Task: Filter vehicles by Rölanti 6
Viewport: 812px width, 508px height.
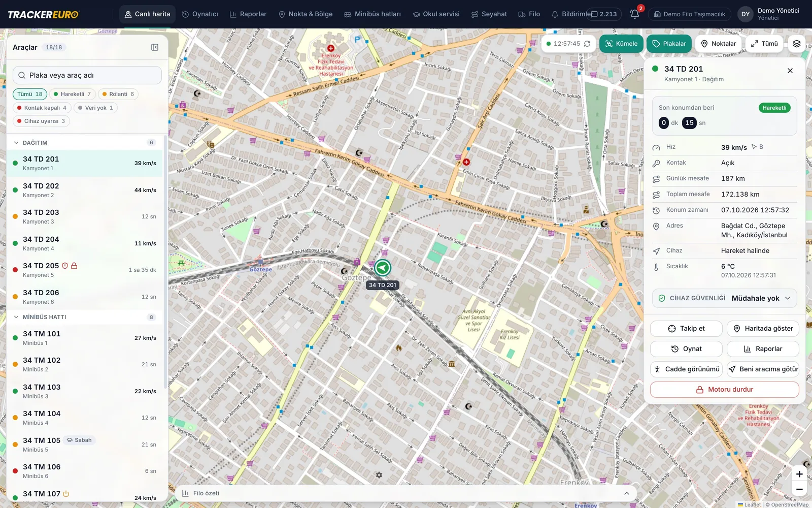Action: tap(118, 94)
